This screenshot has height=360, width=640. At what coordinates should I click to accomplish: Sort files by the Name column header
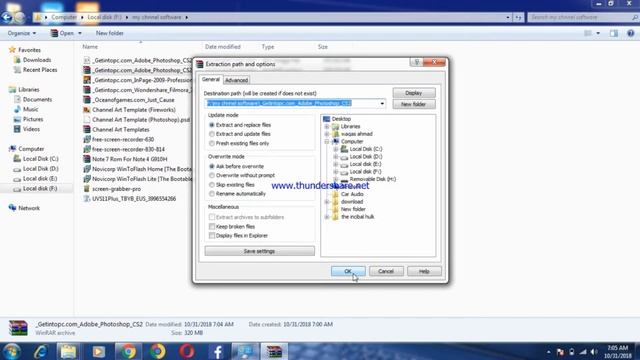coord(90,47)
